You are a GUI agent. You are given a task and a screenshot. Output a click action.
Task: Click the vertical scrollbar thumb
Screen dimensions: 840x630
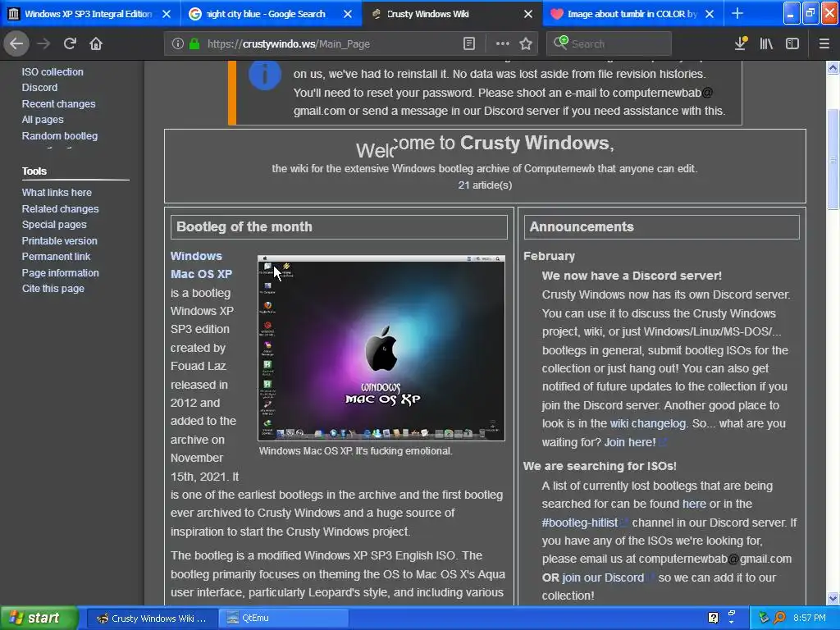point(833,159)
